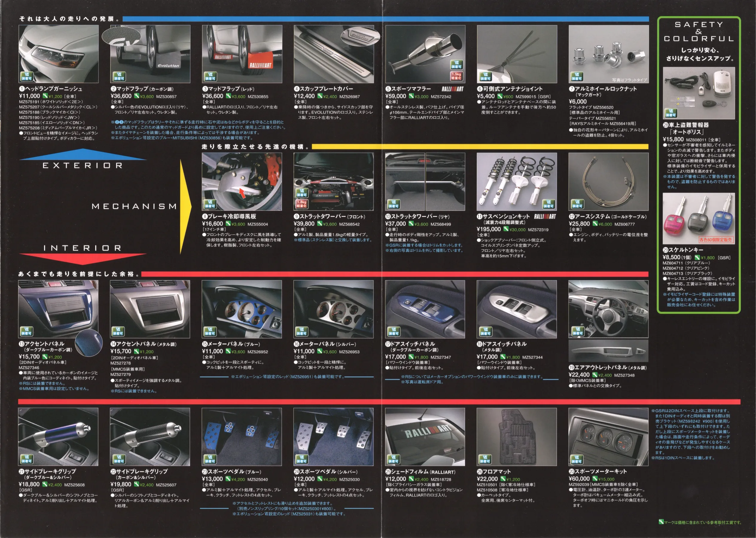Click the ⑩ストラットタワーバー (リヤ) title
Image resolution: width=756 pixels, height=538 pixels.
pyautogui.click(x=417, y=216)
